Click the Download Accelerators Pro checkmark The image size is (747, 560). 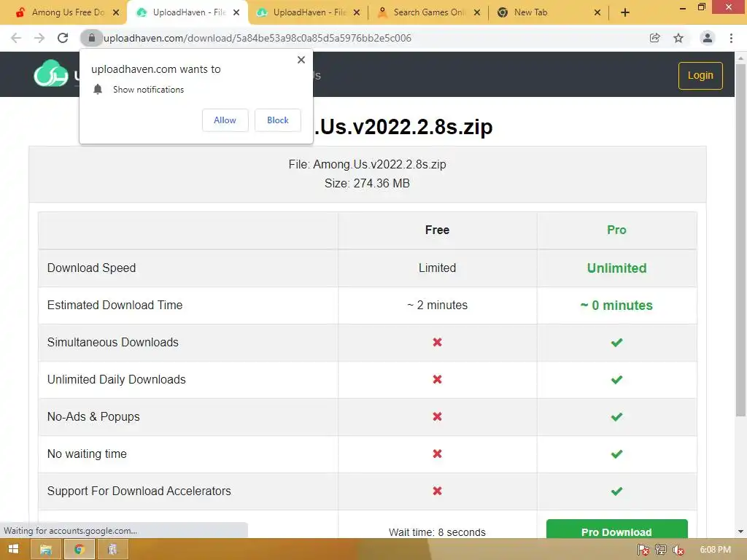[617, 491]
